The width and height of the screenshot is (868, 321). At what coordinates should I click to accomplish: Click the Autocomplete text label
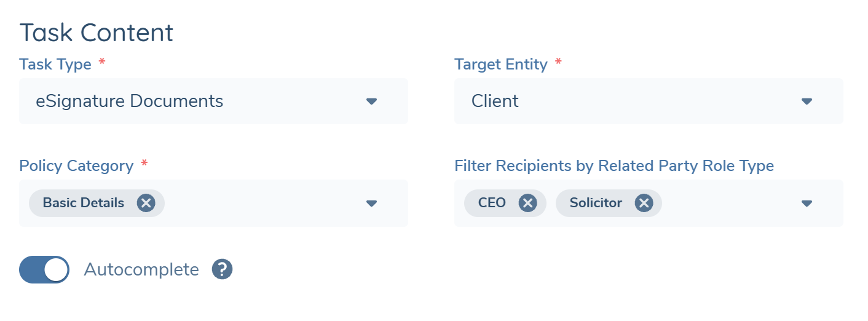coord(141,269)
